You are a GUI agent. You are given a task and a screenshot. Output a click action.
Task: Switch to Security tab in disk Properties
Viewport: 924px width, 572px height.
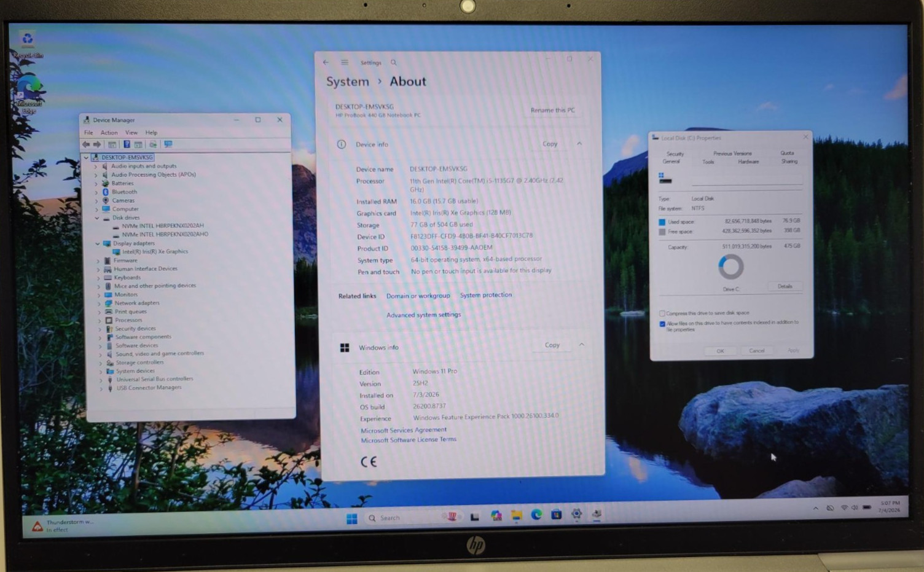click(x=675, y=154)
